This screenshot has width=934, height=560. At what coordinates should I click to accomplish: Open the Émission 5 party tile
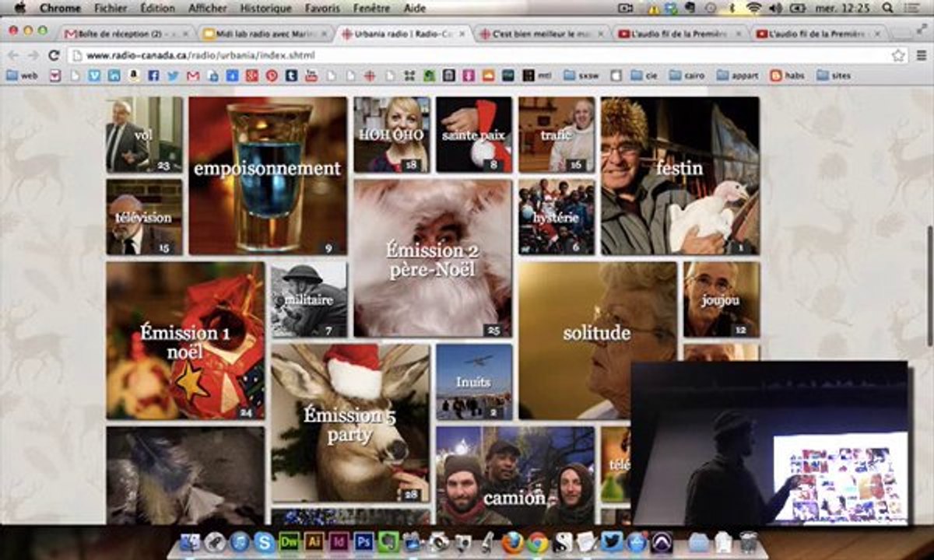350,423
